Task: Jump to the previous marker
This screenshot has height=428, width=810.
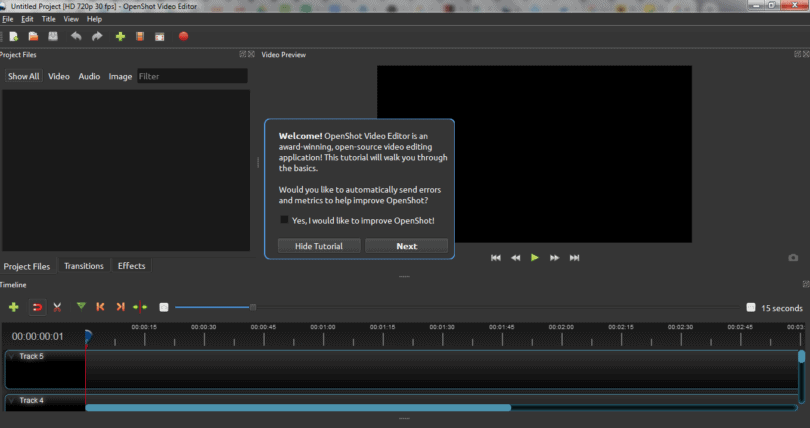Action: 100,307
